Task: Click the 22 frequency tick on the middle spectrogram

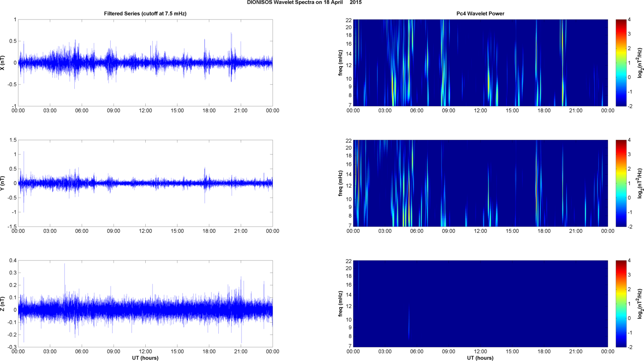Action: pos(348,140)
